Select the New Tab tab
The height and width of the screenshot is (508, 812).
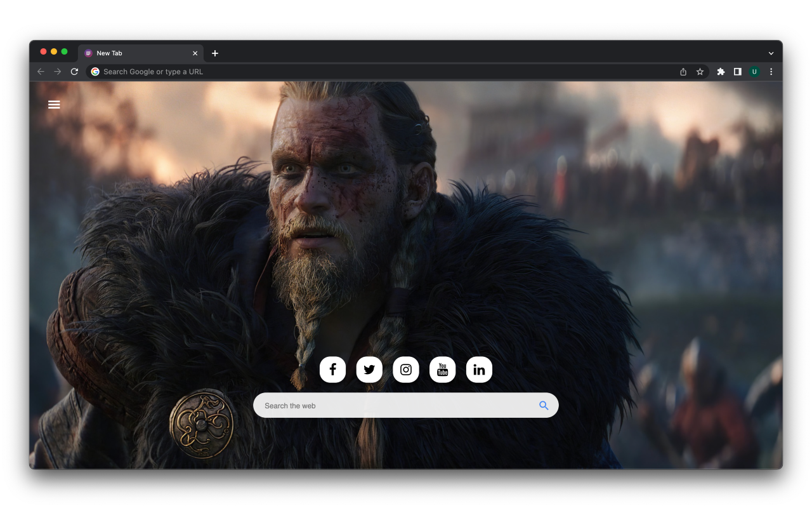pos(141,53)
